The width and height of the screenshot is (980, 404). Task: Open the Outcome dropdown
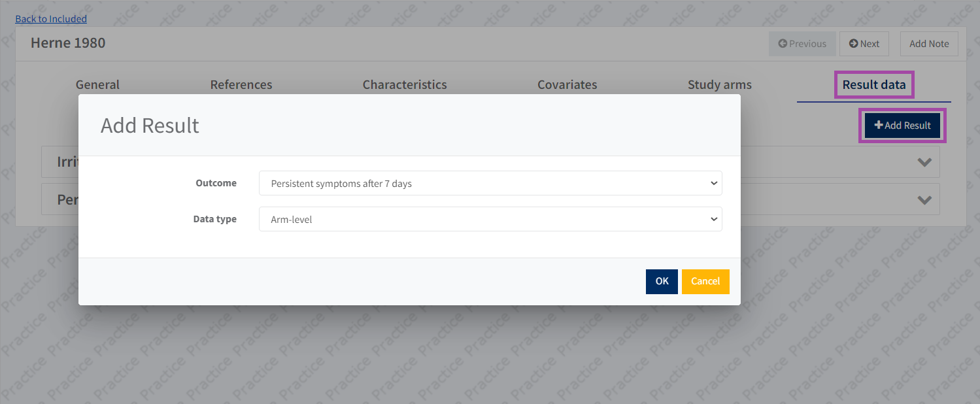[490, 184]
